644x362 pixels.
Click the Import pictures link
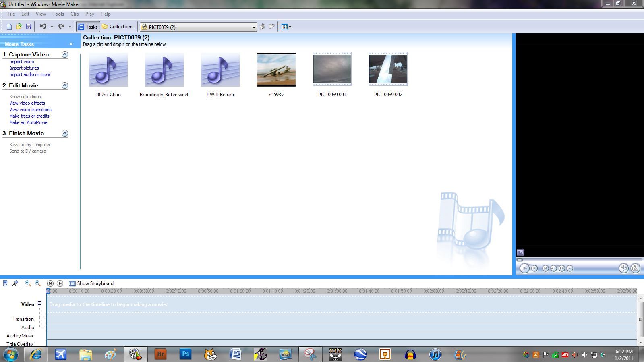click(24, 68)
